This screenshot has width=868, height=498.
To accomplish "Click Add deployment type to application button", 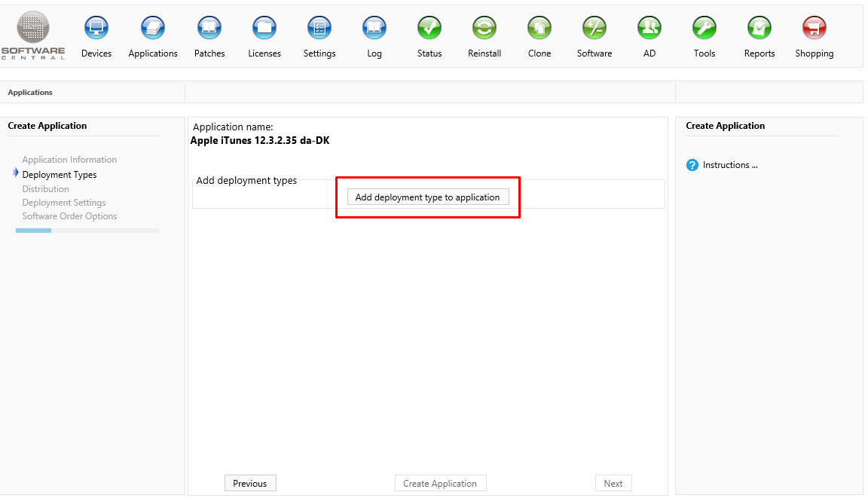I will coord(427,197).
